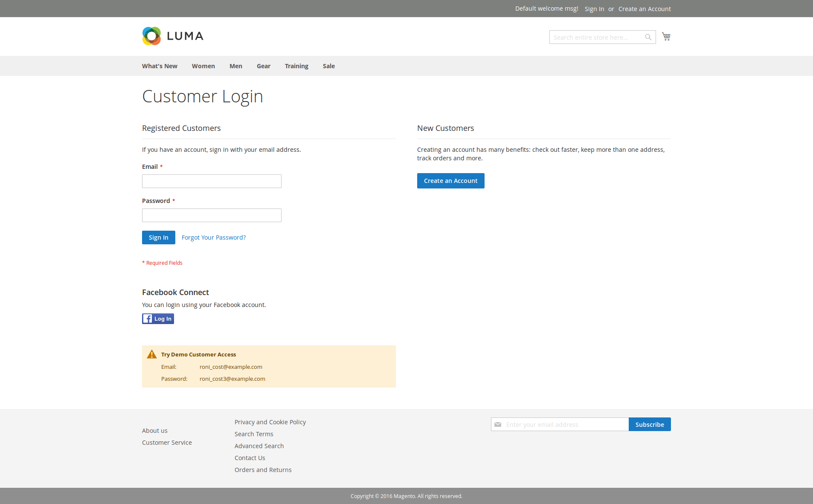813x504 pixels.
Task: Click Sign In in the top header
Action: click(x=594, y=9)
